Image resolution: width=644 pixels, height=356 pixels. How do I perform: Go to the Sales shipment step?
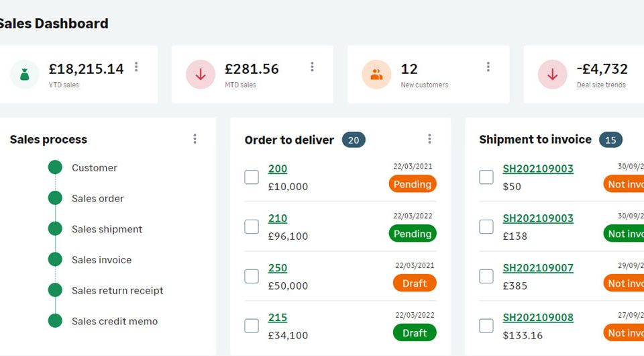[107, 229]
